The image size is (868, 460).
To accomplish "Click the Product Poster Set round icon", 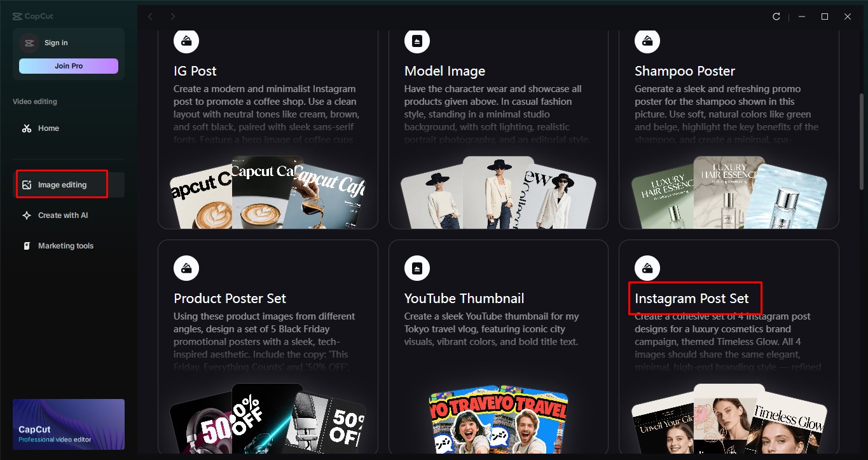I will 186,268.
